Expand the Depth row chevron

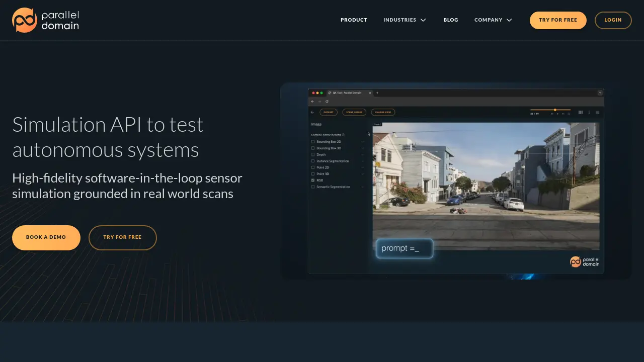[x=363, y=155]
